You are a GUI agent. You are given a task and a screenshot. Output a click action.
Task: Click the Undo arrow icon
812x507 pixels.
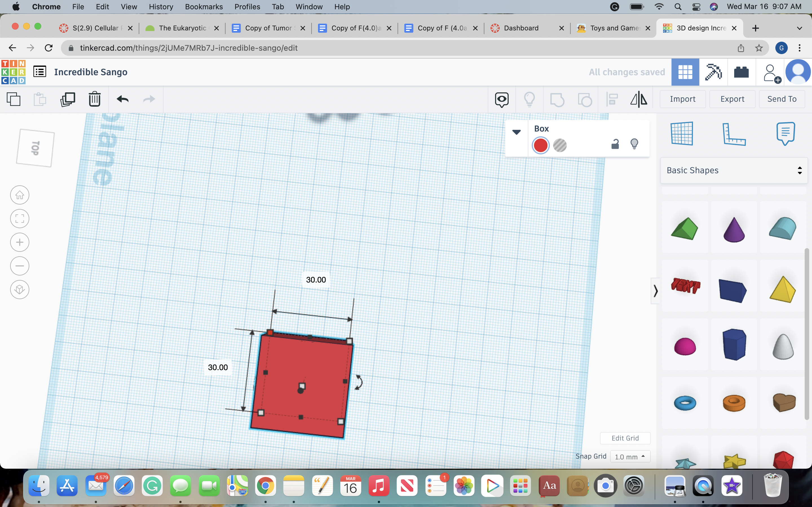pyautogui.click(x=122, y=99)
